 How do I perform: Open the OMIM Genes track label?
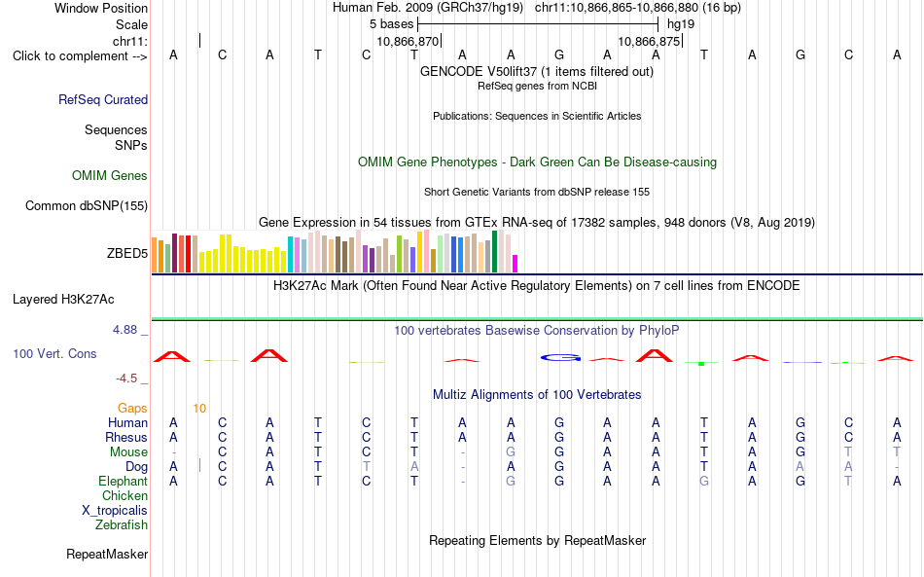coord(110,176)
